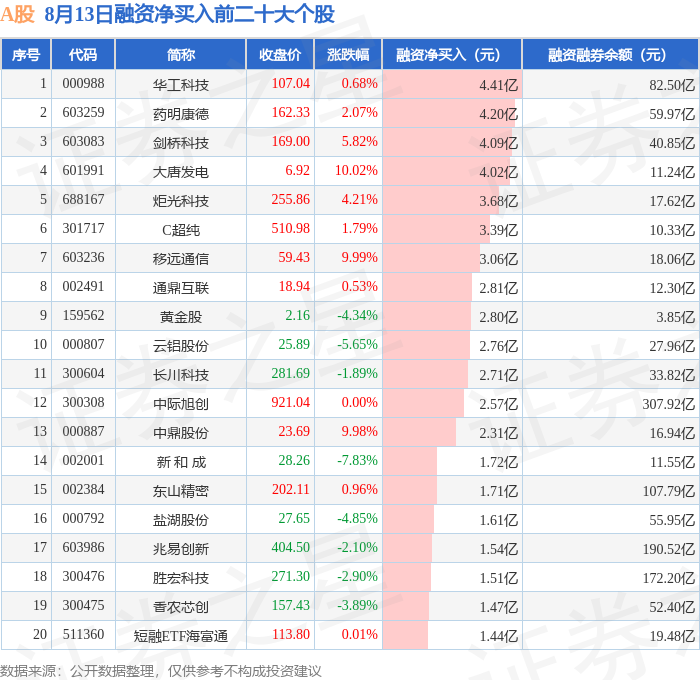Click the 融资融券余额（元） column header
Image resolution: width=700 pixels, height=680 pixels.
tap(610, 54)
